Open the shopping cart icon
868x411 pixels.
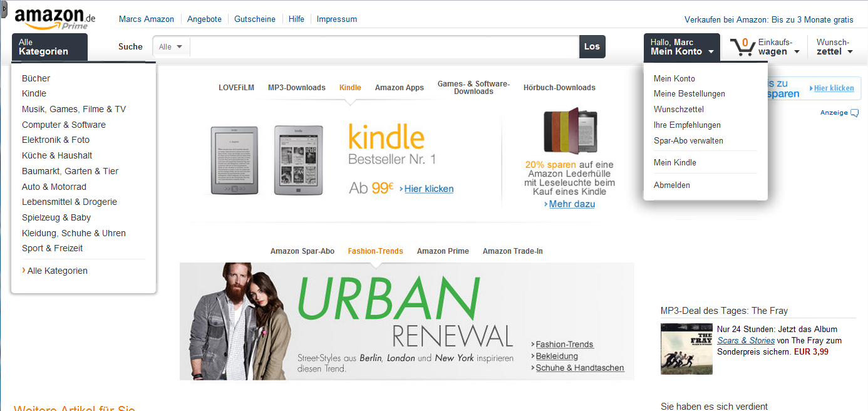click(x=742, y=47)
